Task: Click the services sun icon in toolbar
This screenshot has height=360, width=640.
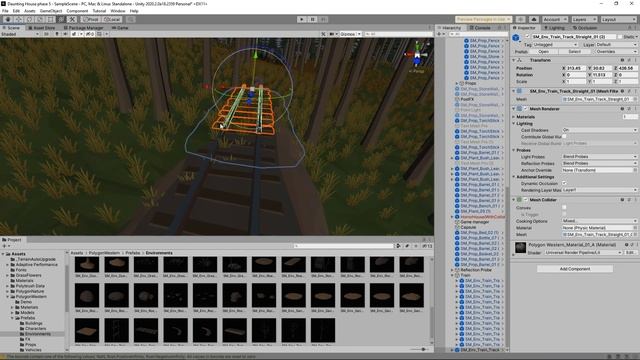Action: click(520, 19)
